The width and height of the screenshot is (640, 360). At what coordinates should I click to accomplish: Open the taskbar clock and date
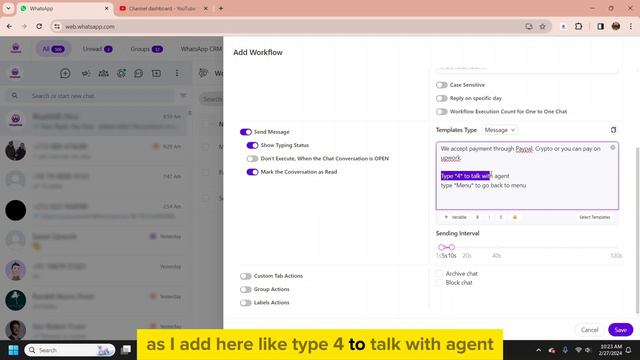tap(610, 350)
